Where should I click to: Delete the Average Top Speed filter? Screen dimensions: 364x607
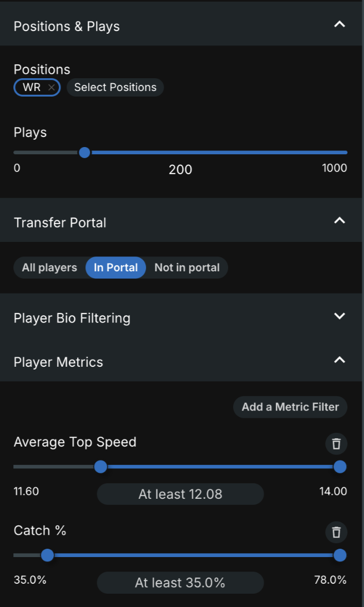336,444
